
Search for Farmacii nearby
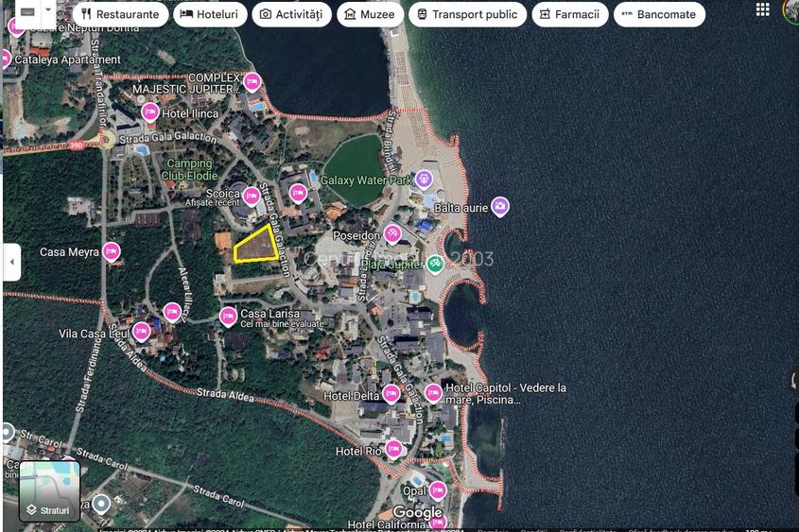(x=569, y=14)
